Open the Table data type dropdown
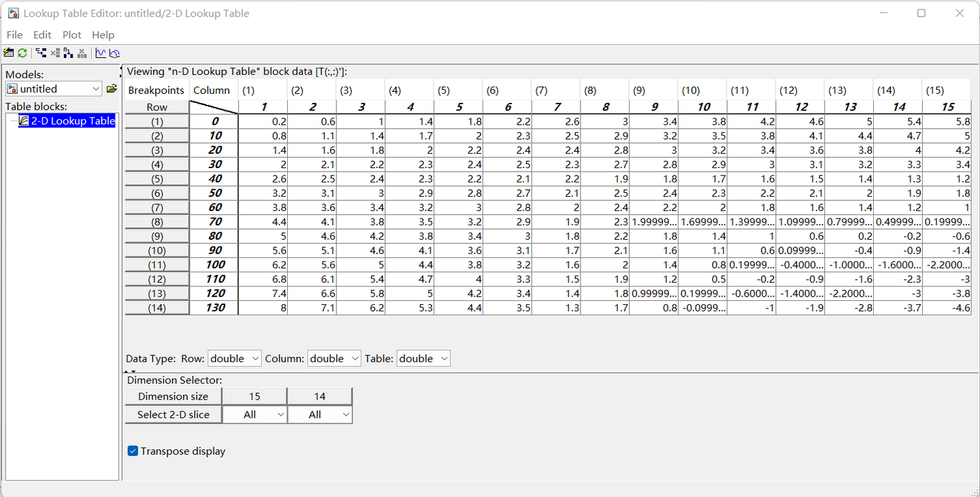The image size is (980, 497). pos(423,358)
